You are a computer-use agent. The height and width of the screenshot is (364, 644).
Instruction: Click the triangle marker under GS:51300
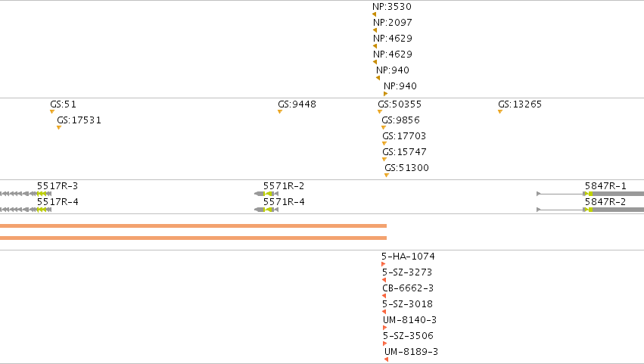click(387, 176)
